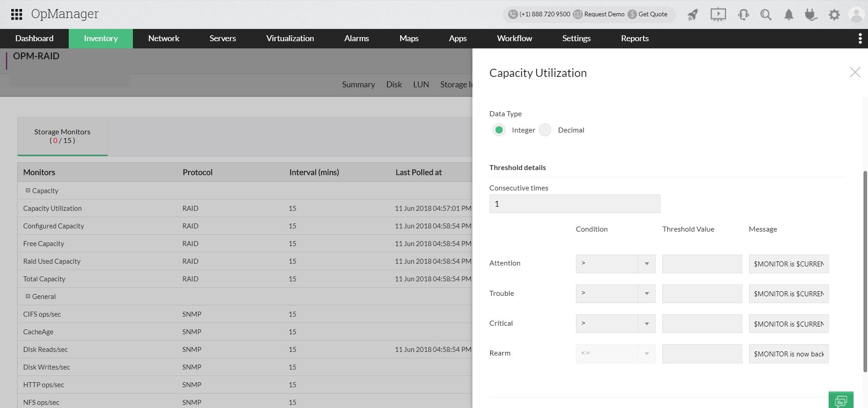Screen dimensions: 868x408
Task: Open the presentation monitor icon
Action: [717, 14]
